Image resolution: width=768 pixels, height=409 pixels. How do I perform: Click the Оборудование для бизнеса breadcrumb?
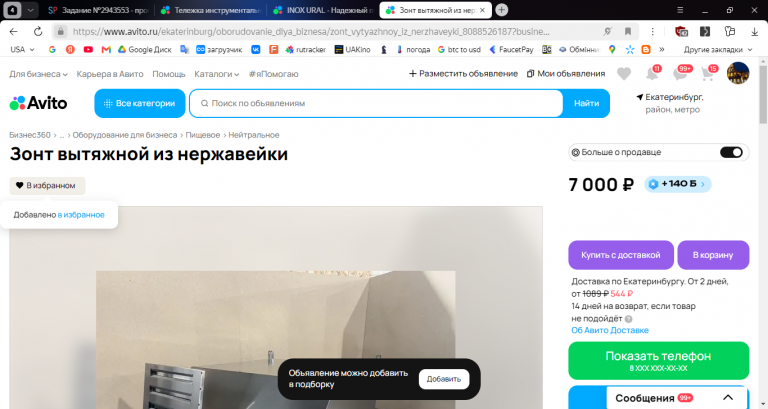point(125,135)
